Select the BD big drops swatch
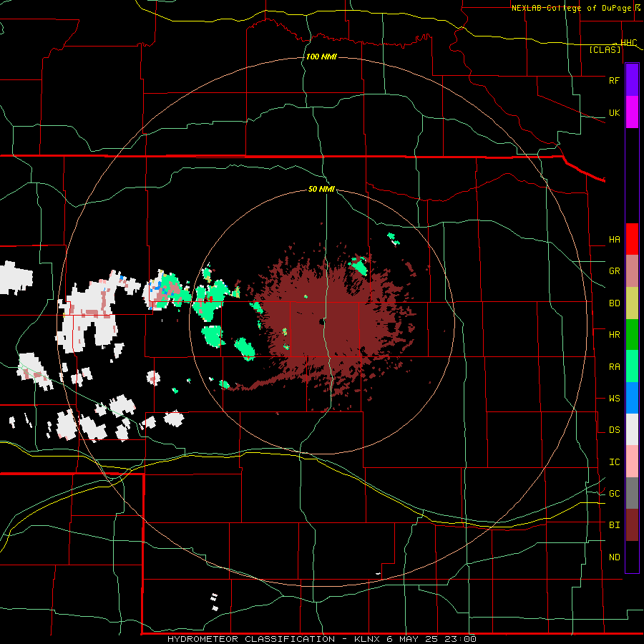Image resolution: width=644 pixels, height=644 pixels. 632,303
